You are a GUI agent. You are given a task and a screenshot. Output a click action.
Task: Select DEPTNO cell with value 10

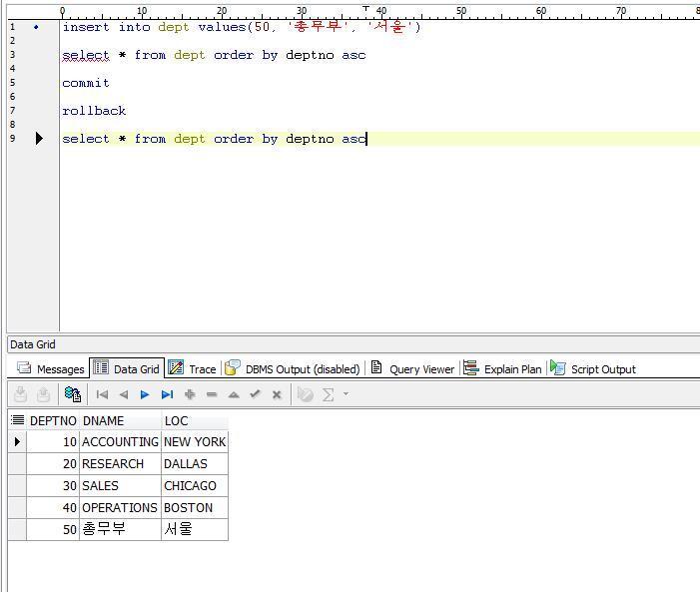53,441
